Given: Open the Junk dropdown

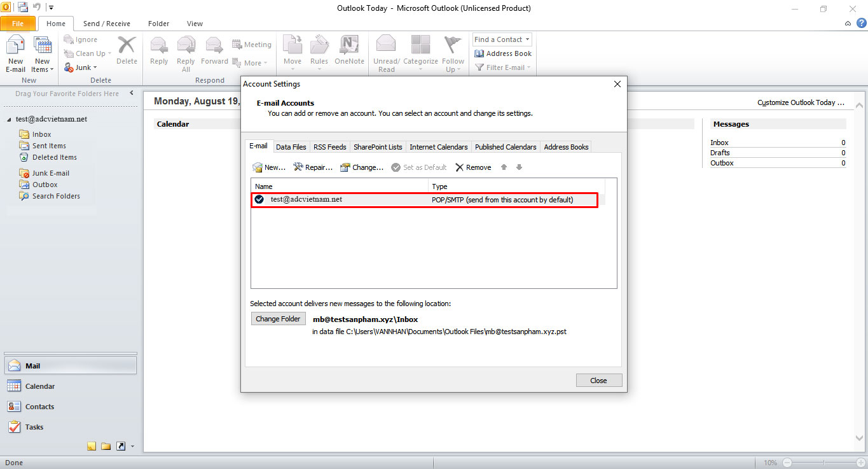Looking at the screenshot, I should (x=81, y=67).
